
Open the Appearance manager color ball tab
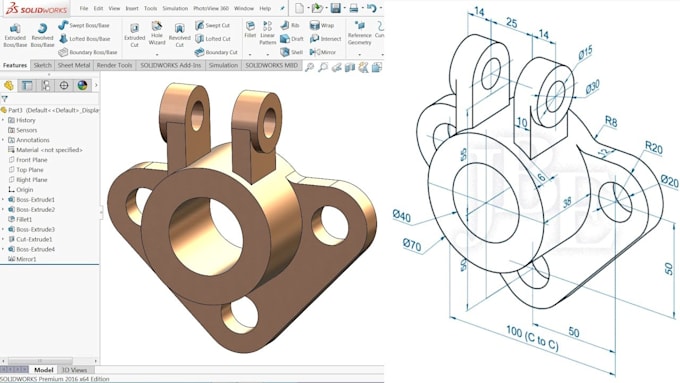(82, 85)
